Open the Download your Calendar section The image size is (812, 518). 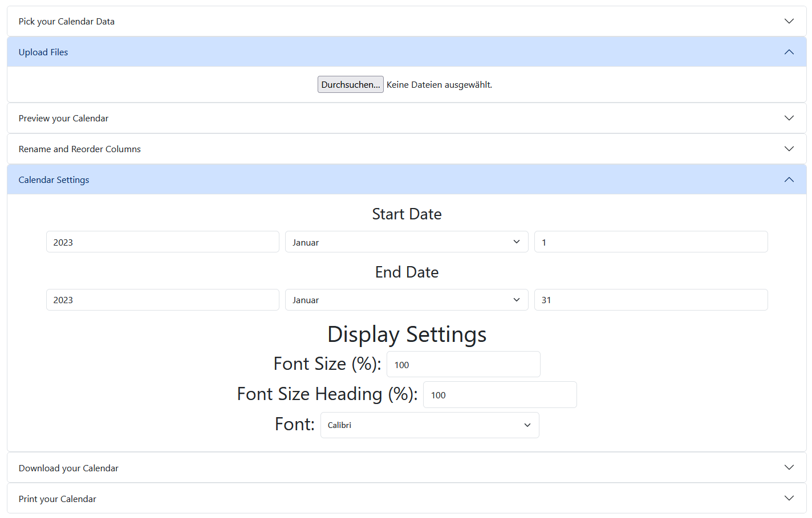[x=407, y=468]
